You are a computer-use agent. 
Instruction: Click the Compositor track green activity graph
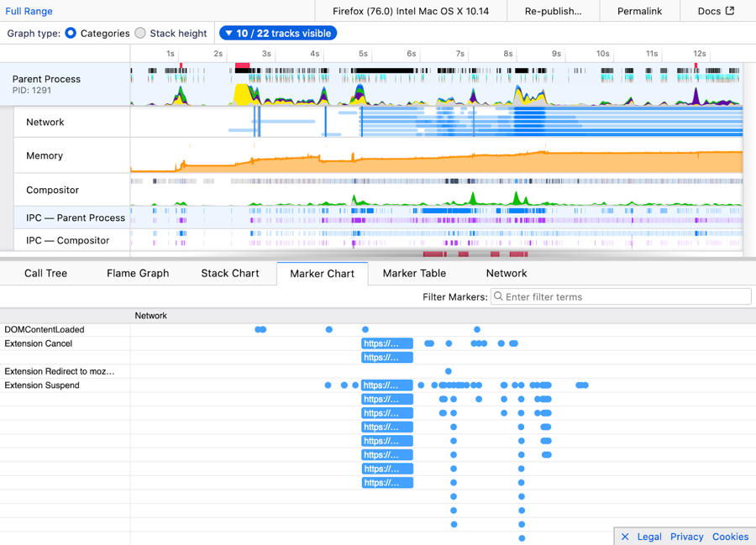pos(436,198)
